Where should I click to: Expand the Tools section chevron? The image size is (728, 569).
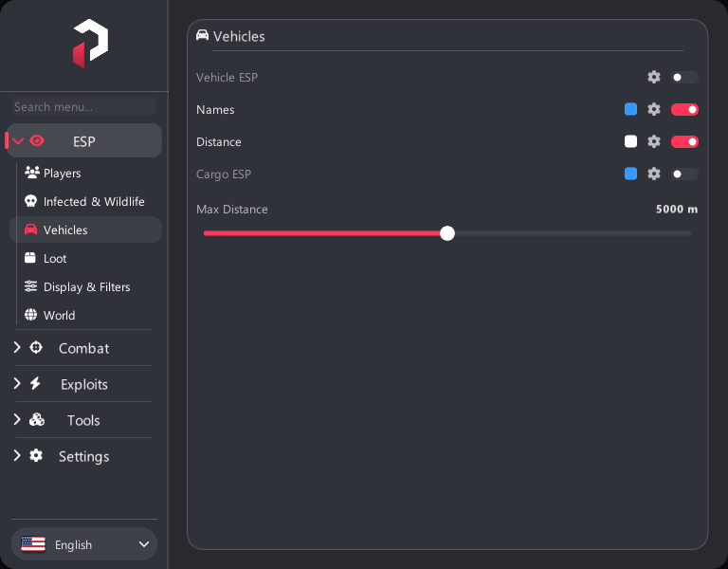point(17,419)
